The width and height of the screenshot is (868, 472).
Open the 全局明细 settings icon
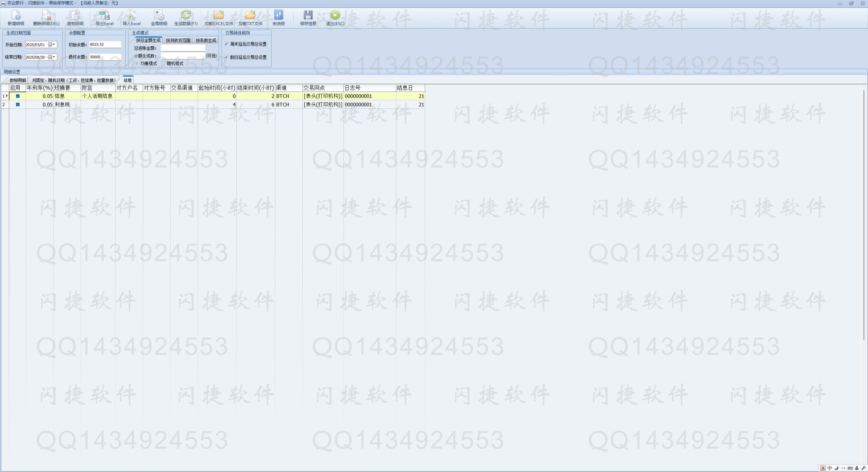159,15
